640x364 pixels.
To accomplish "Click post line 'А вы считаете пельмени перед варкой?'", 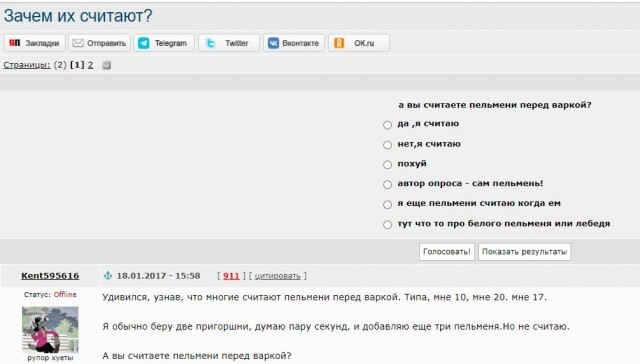I will [197, 355].
